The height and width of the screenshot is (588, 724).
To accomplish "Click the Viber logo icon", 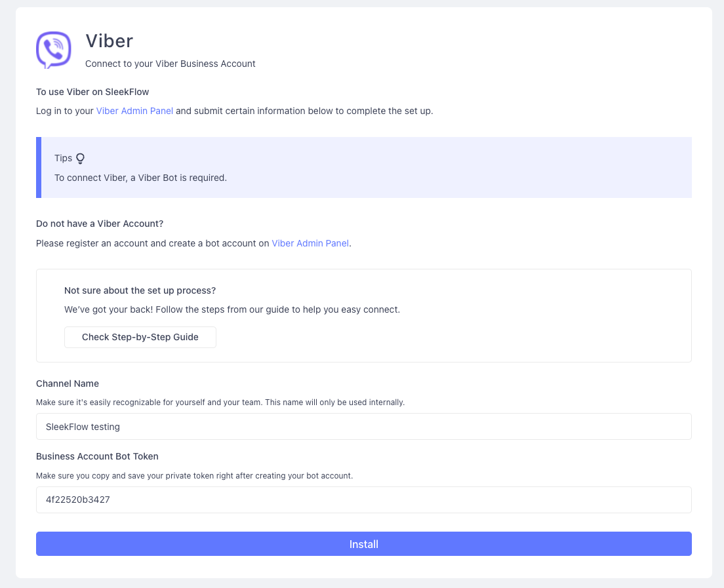I will point(53,50).
